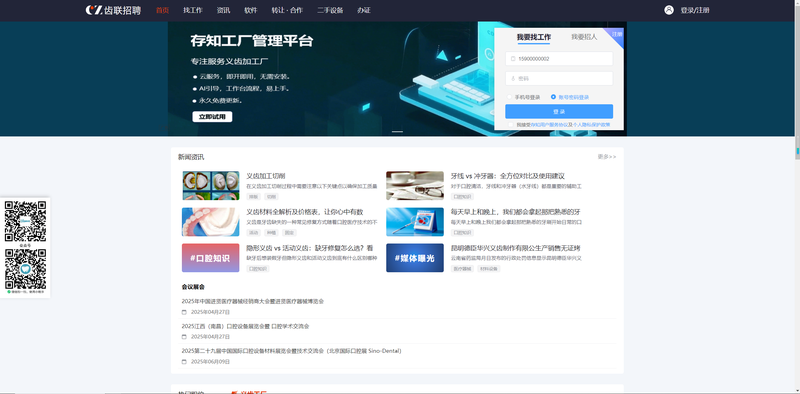Click the 立即试用 banner button
Viewport: 800px width, 394px height.
click(x=212, y=117)
